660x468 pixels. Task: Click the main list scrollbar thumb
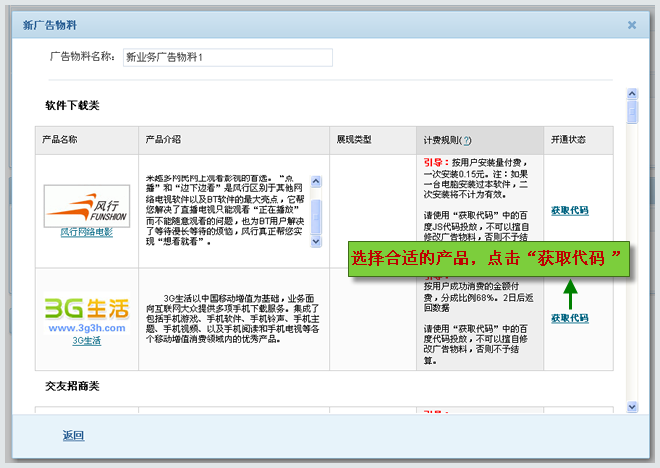[632, 112]
